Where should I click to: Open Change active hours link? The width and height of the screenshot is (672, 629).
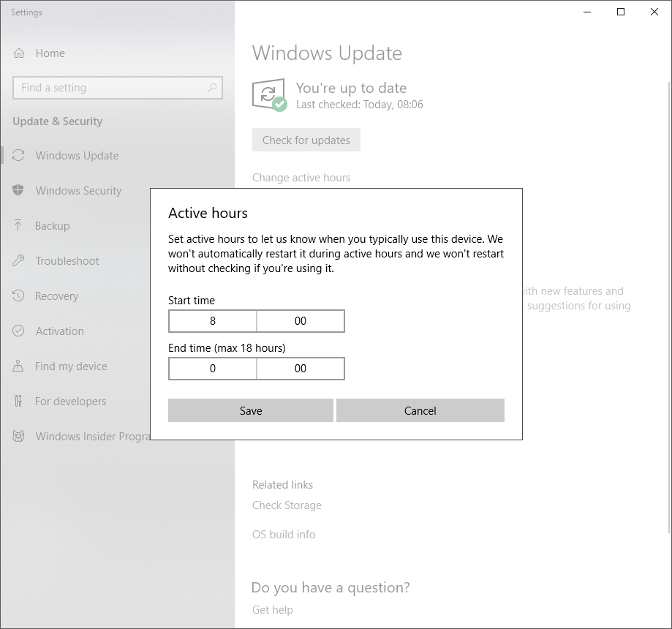coord(301,178)
